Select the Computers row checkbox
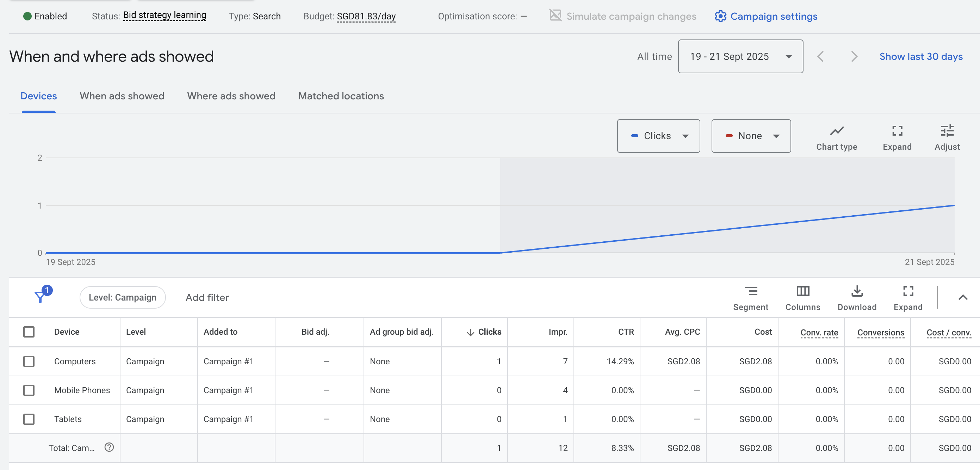Viewport: 980px width, 470px height. click(29, 361)
